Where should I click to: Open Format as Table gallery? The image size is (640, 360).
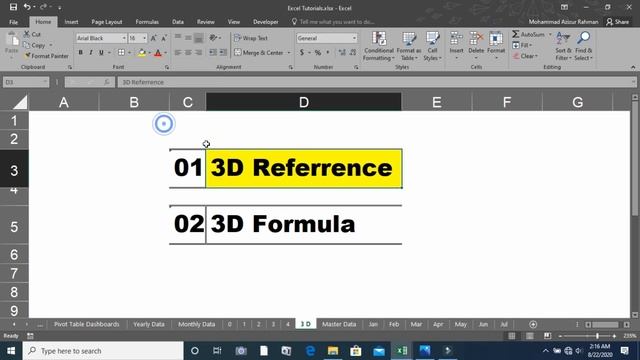tap(409, 46)
